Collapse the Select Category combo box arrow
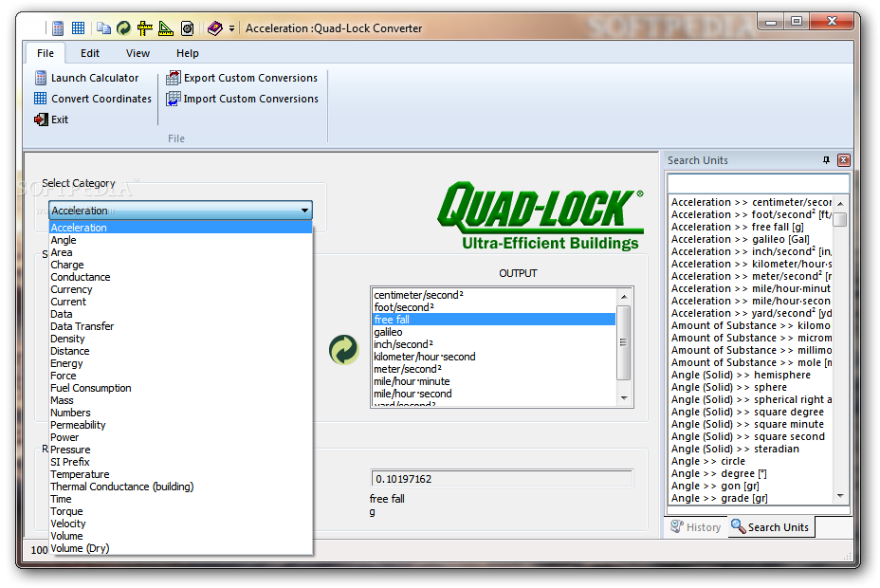This screenshot has width=880, height=588. click(304, 211)
